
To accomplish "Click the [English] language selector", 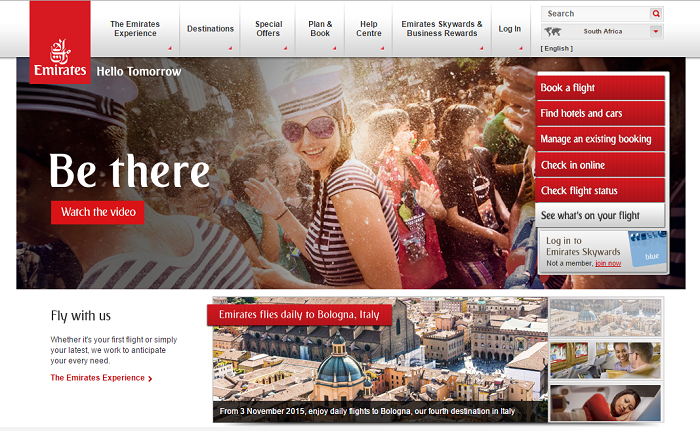I will (557, 48).
